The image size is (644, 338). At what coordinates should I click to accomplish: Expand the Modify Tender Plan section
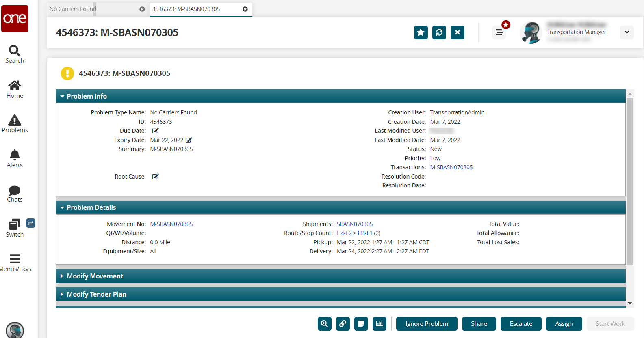tap(62, 294)
